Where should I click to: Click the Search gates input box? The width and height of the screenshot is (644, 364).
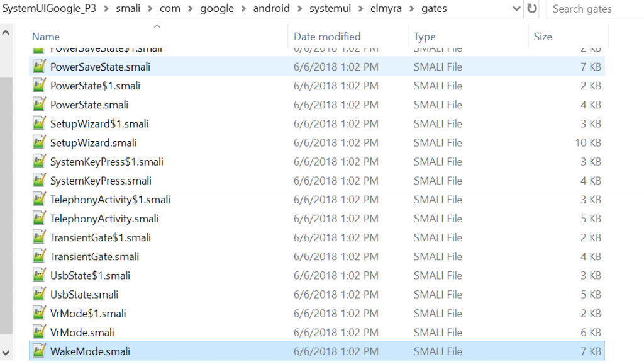tap(594, 9)
